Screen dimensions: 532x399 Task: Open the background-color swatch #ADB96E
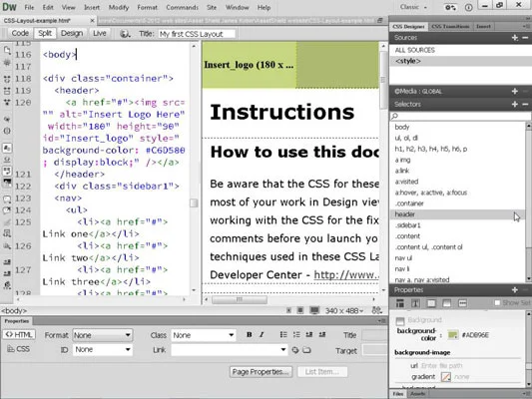tap(452, 335)
